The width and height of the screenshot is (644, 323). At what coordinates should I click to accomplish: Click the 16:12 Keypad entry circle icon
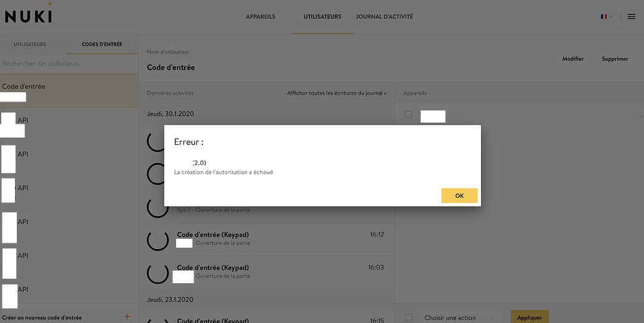pyautogui.click(x=157, y=240)
